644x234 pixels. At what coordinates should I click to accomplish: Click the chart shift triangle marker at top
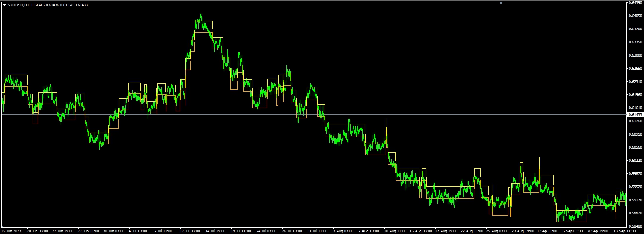pyautogui.click(x=501, y=2)
